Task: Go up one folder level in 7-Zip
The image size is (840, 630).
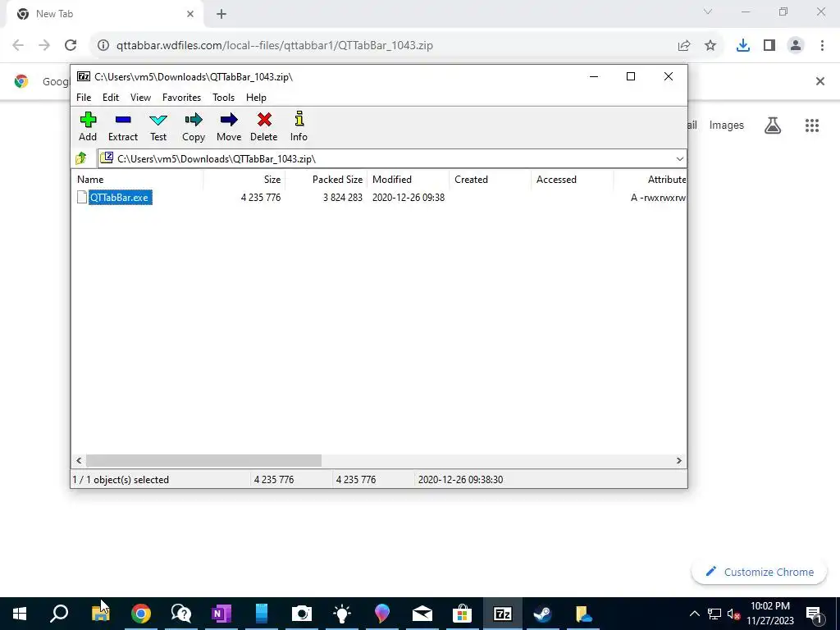Action: 81,158
